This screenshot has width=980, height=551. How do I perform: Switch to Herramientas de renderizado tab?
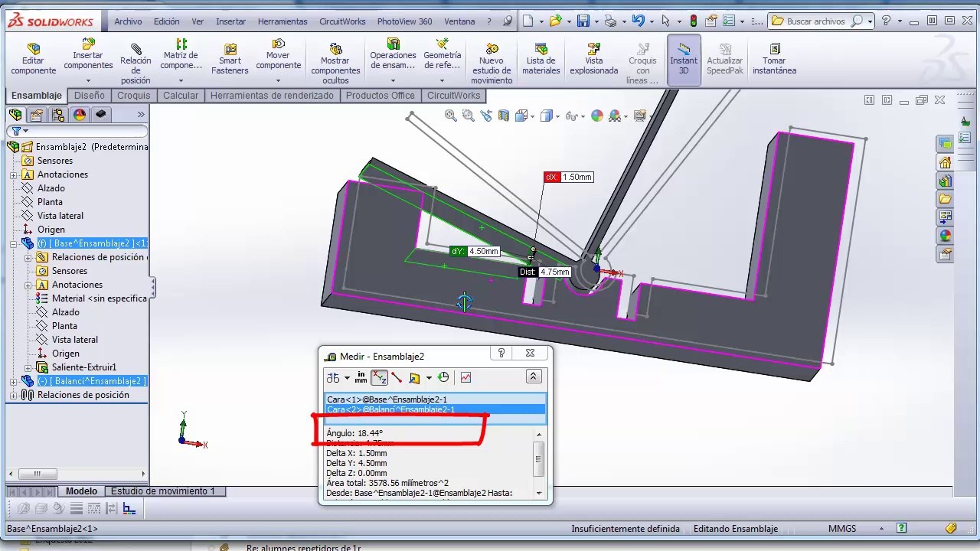(x=272, y=96)
